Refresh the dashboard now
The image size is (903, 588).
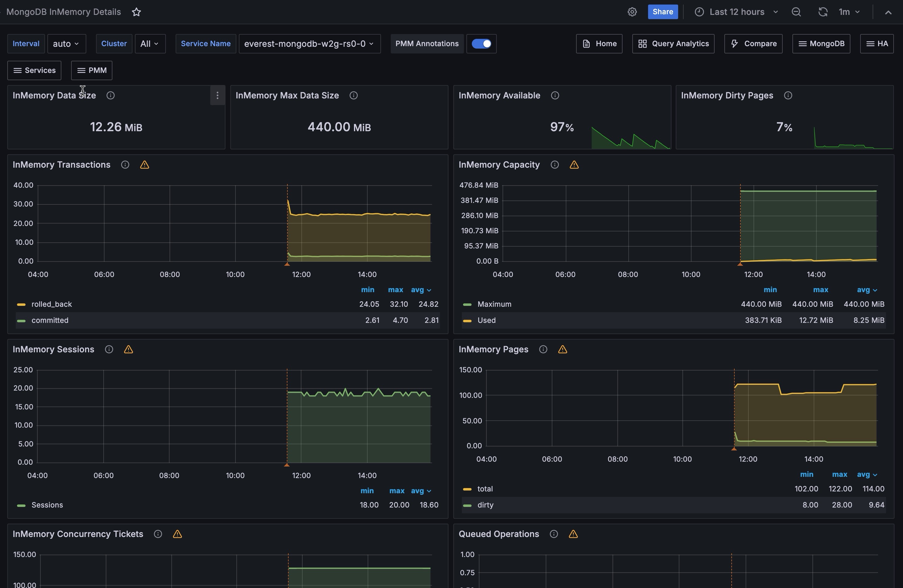pos(822,12)
